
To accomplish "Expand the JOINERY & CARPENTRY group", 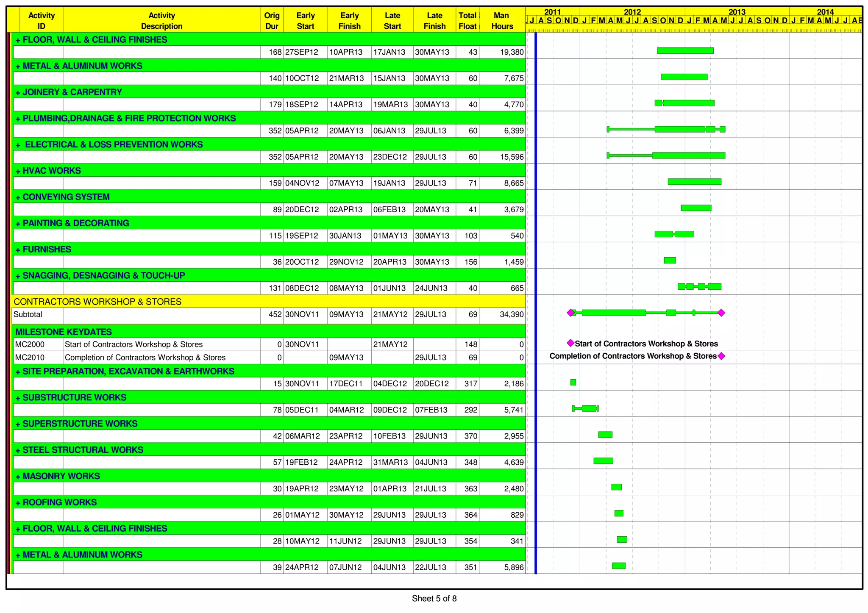I will point(18,93).
